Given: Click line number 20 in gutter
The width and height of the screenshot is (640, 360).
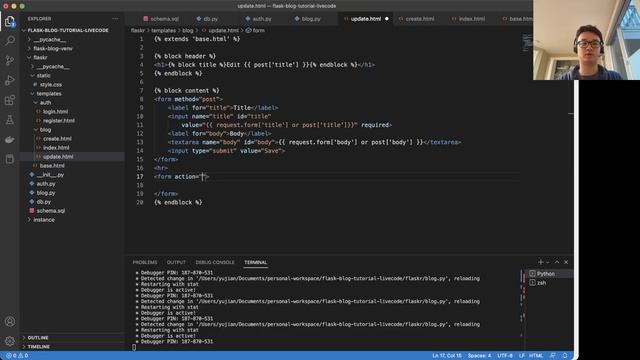Looking at the screenshot, I should [x=140, y=202].
